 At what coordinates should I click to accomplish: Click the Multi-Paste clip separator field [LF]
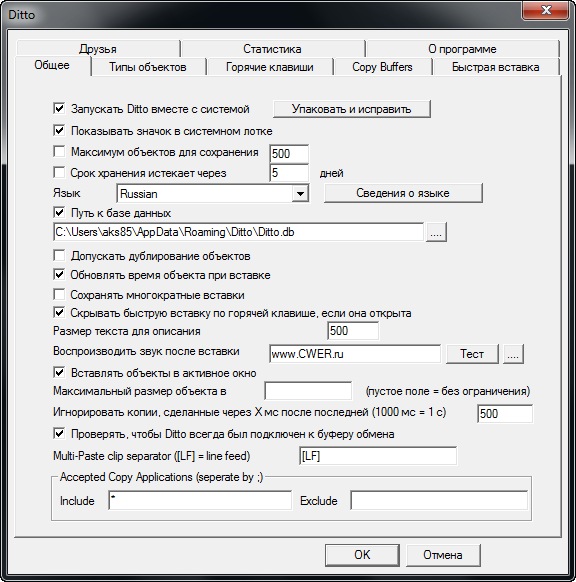(x=378, y=456)
